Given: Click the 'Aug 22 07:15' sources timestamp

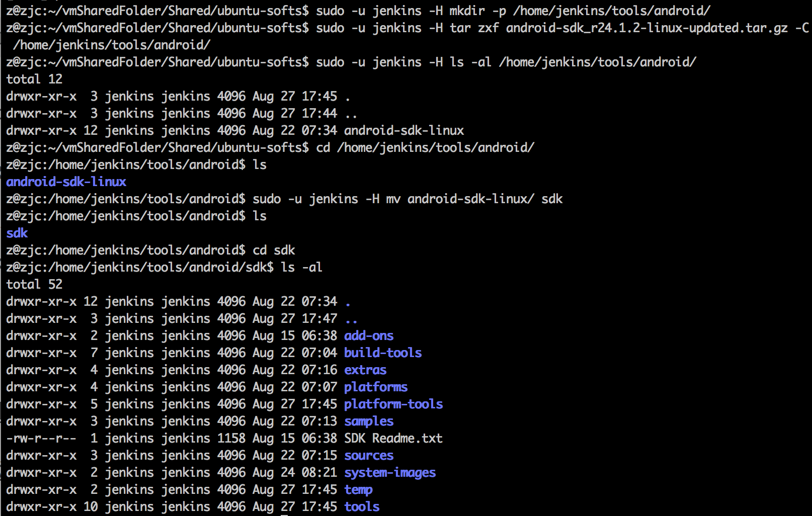Looking at the screenshot, I should pos(295,455).
